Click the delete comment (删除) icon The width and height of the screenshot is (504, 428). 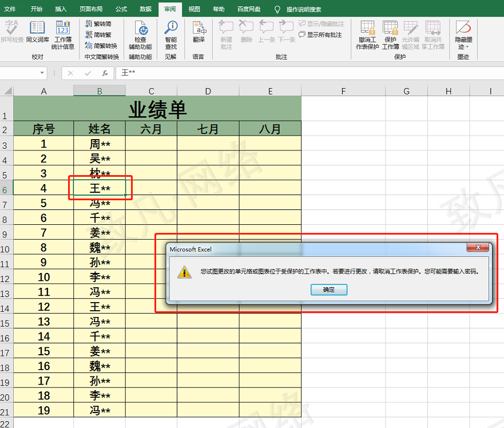pos(246,31)
